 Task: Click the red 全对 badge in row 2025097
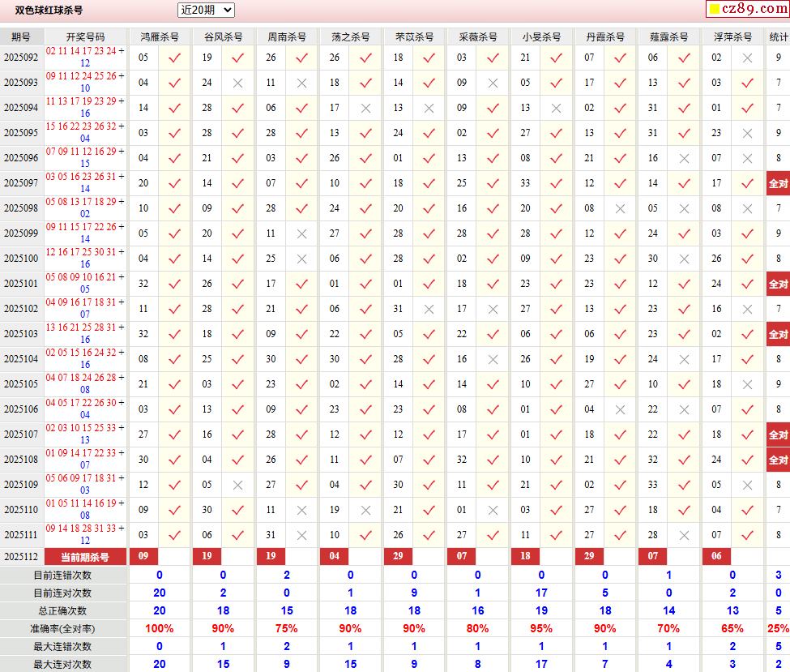click(778, 183)
